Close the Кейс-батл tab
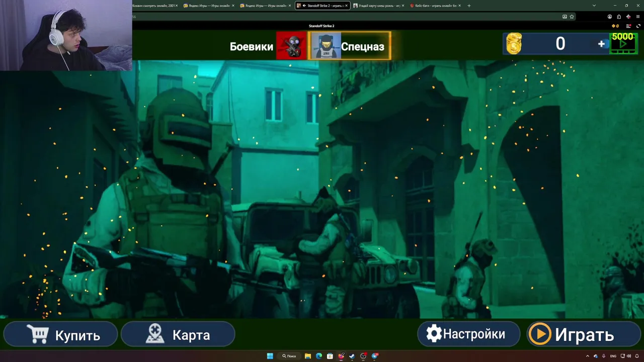Viewport: 644px width, 362px height. (x=460, y=6)
